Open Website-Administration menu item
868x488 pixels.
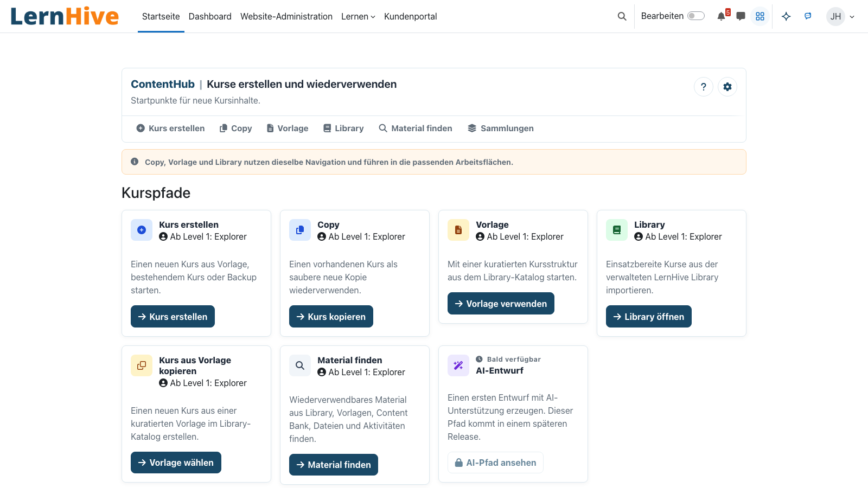coord(286,16)
